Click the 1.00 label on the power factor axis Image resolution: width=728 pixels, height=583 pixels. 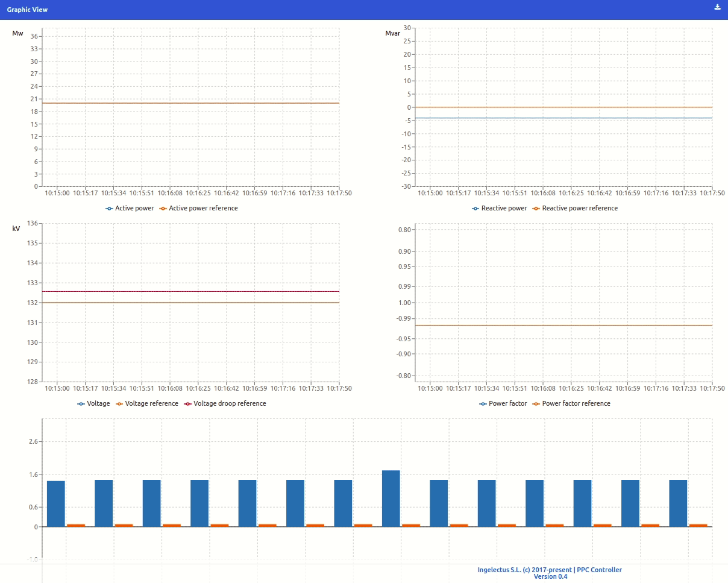tap(404, 303)
